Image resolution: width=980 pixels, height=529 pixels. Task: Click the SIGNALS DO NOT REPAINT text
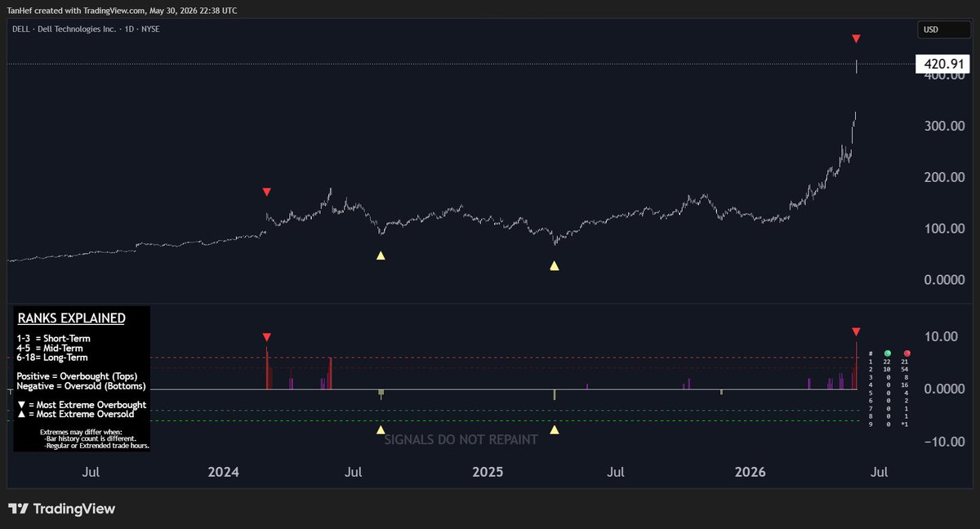[461, 439]
